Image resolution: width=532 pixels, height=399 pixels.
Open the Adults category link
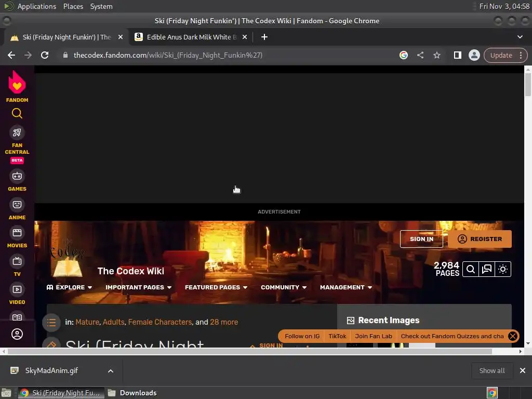[x=114, y=322]
